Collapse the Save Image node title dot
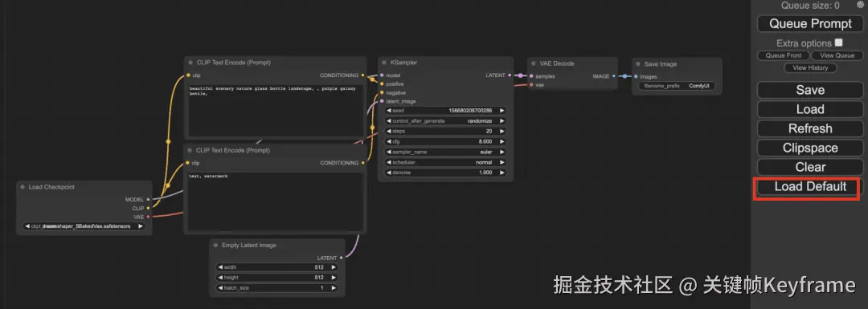This screenshot has height=309, width=868. tap(638, 64)
